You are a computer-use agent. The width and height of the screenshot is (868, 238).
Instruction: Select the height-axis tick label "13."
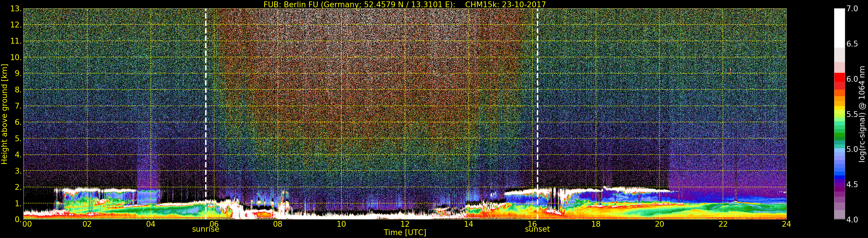tap(16, 9)
